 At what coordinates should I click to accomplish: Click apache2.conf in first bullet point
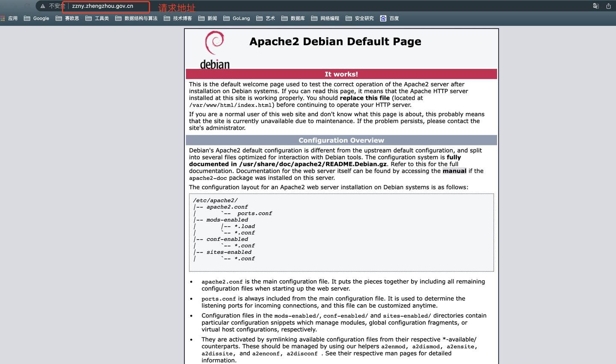click(x=222, y=282)
